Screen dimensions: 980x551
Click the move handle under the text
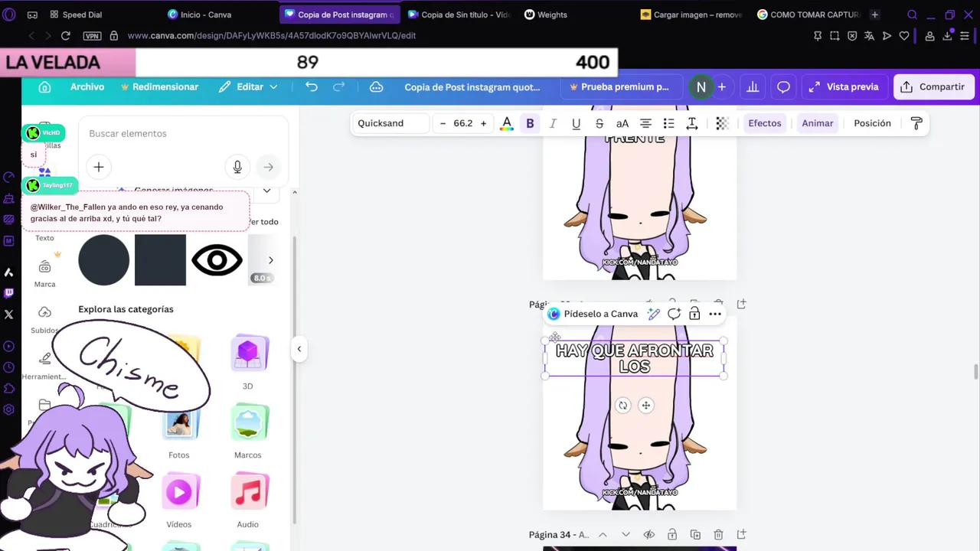coord(646,406)
